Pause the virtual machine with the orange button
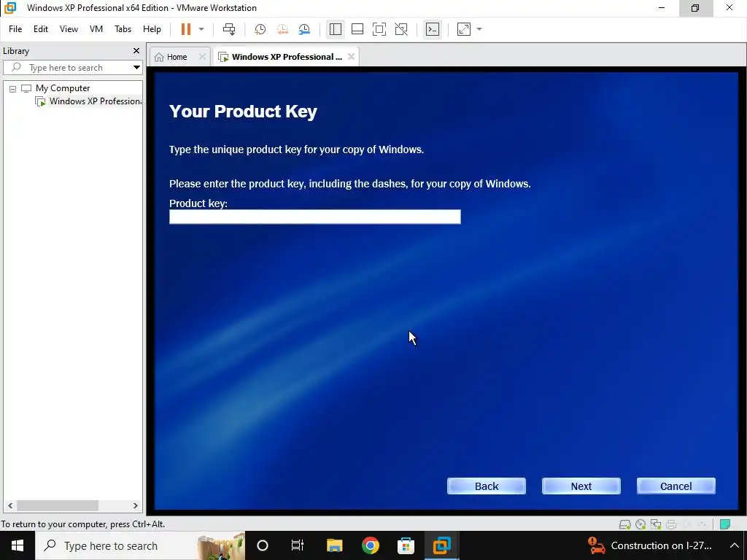 pos(186,29)
